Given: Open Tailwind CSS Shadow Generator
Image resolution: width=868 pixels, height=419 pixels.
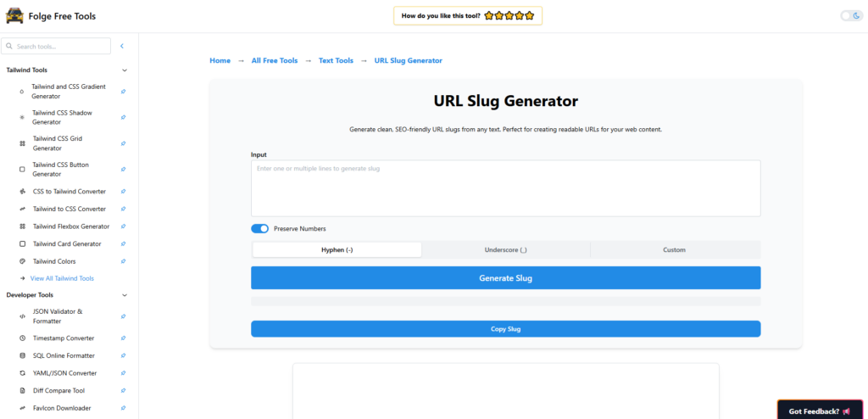Looking at the screenshot, I should coord(62,118).
